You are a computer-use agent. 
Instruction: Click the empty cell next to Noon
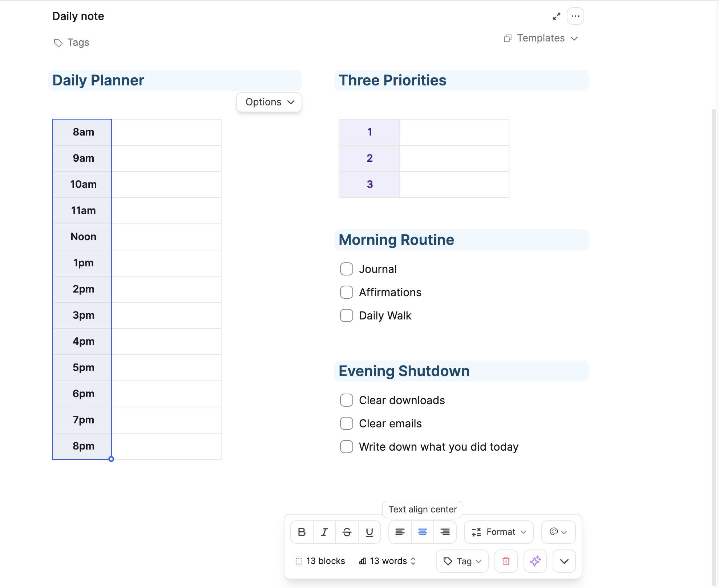(x=166, y=237)
